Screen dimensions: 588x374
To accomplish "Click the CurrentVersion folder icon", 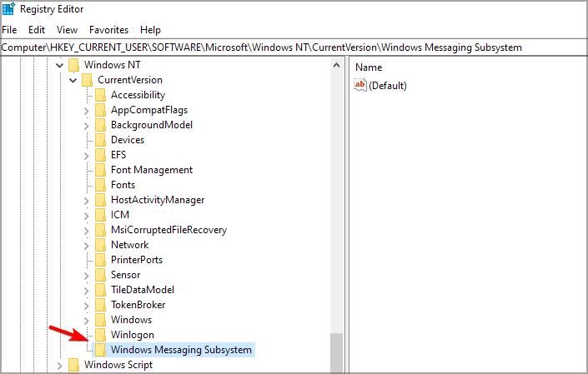I will tap(88, 80).
